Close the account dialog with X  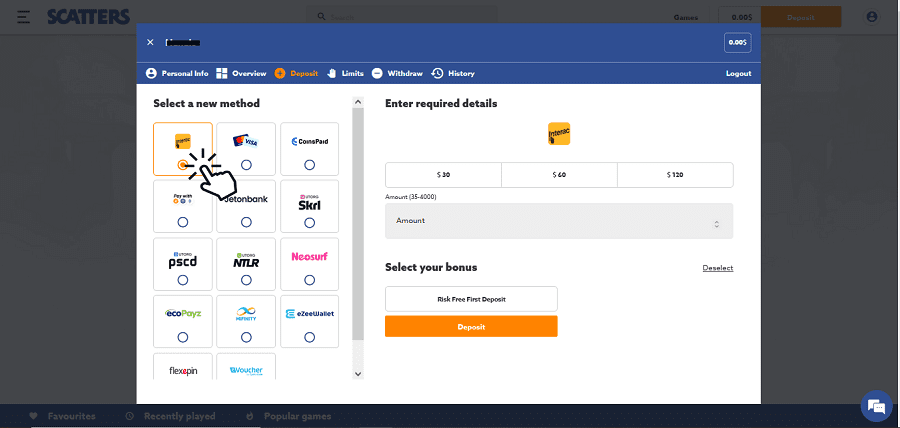150,42
